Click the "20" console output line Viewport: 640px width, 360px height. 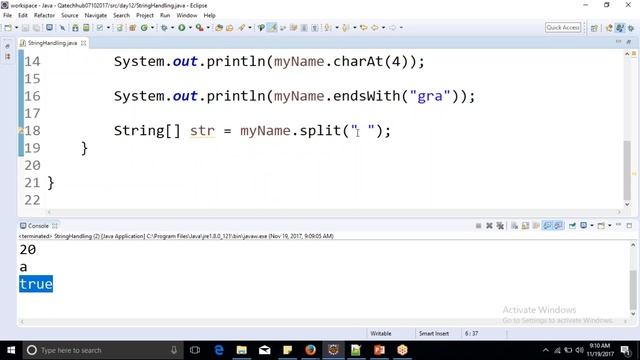pos(28,249)
